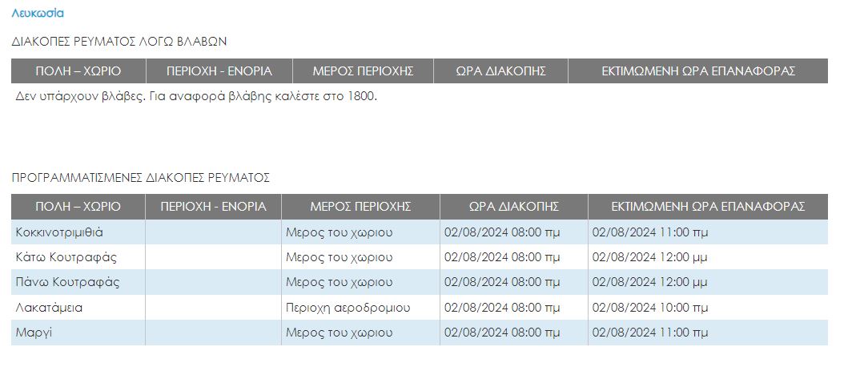The width and height of the screenshot is (868, 383).
Task: Select the Κοκκινοτριμιθιά row cell
Action: point(78,232)
